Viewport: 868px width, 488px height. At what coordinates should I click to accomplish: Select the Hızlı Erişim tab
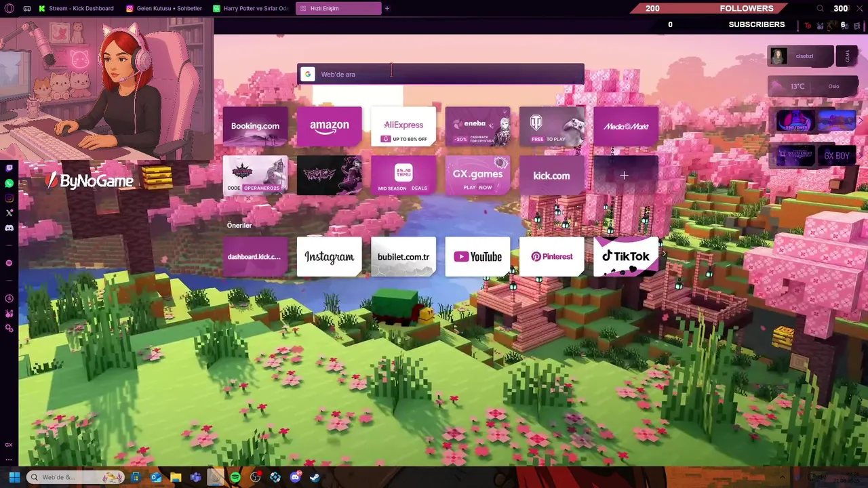pyautogui.click(x=338, y=8)
